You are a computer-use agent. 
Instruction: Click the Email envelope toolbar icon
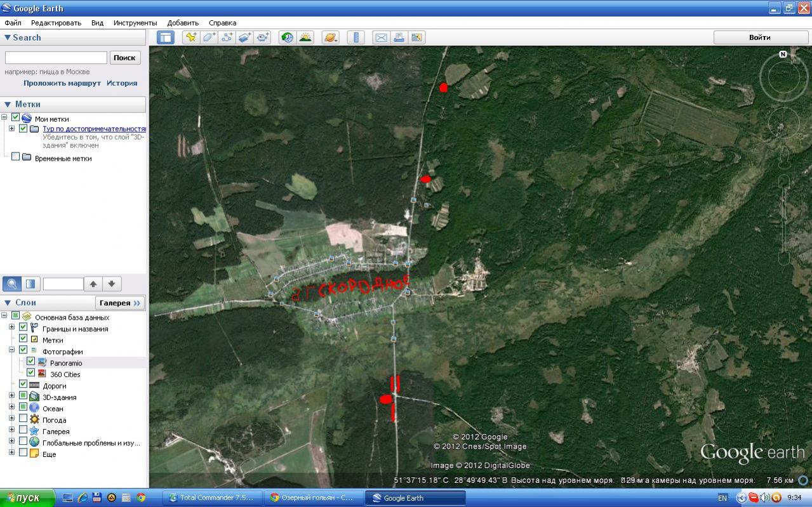click(x=381, y=37)
